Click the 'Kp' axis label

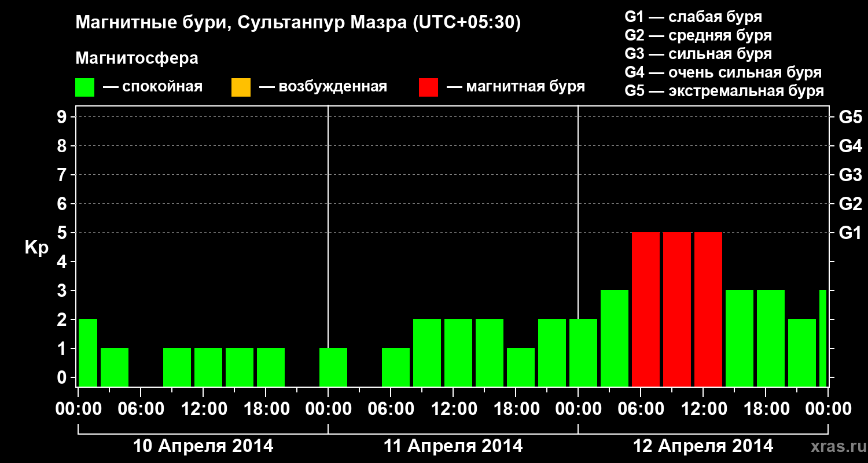[37, 248]
